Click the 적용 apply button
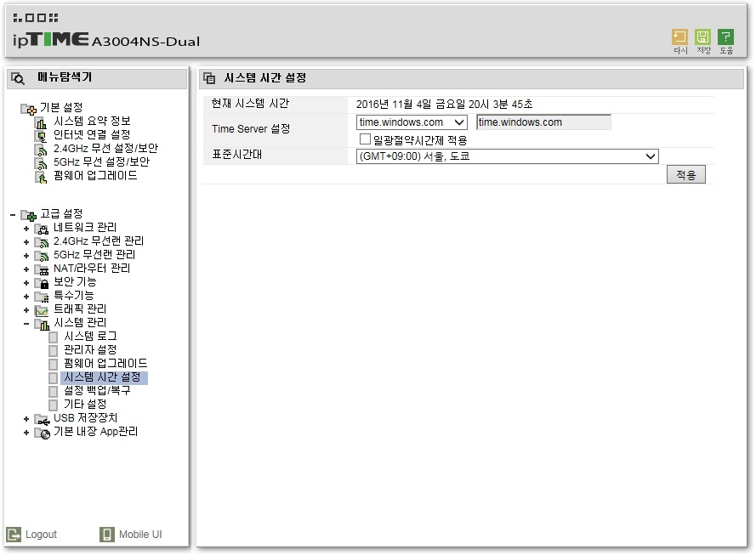The image size is (756, 555). [x=685, y=174]
